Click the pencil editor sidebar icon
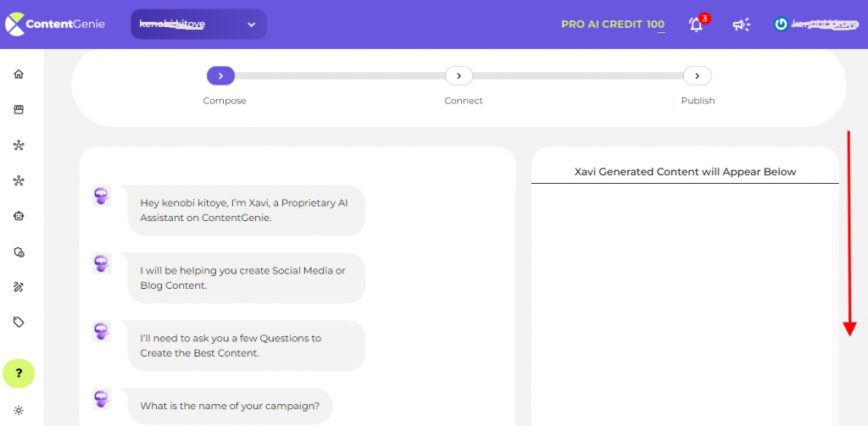The image size is (868, 426). tap(19, 287)
